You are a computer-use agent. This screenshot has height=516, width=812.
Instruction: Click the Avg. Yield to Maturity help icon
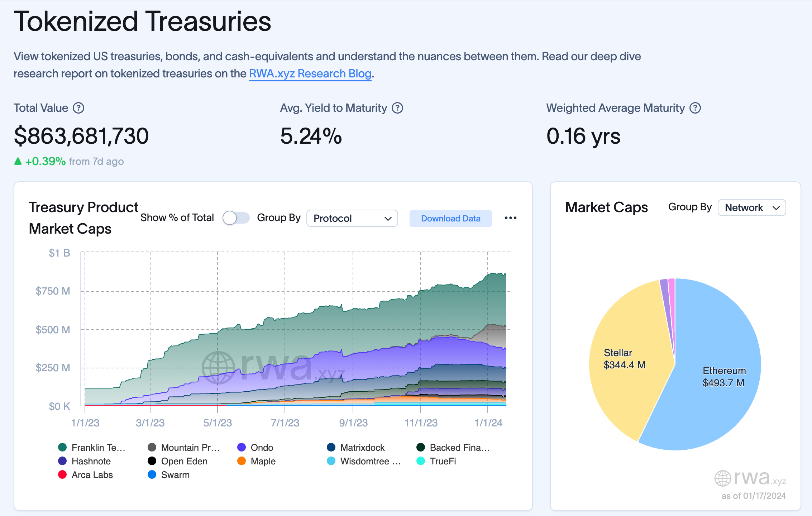[x=397, y=108]
